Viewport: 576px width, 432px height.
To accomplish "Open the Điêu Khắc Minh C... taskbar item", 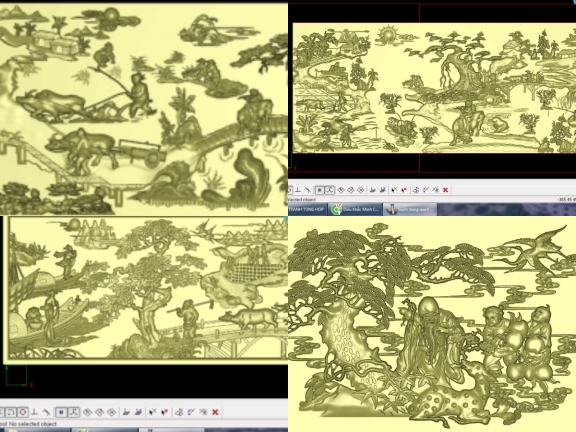I will click(355, 209).
